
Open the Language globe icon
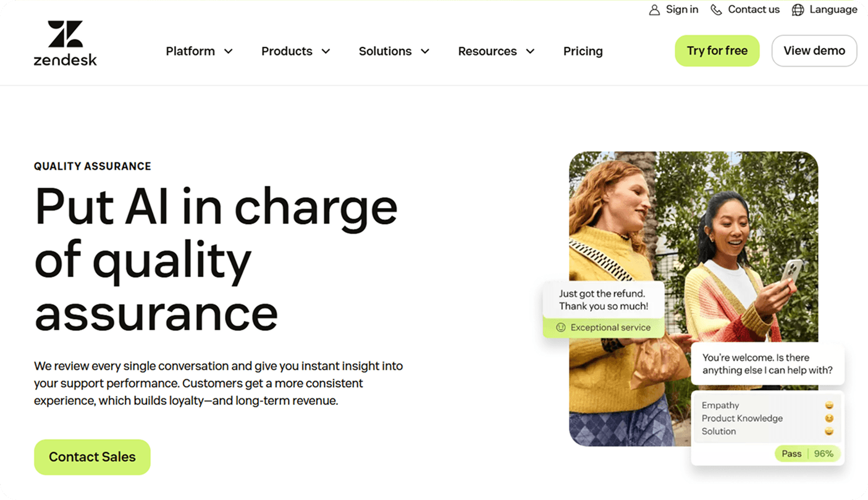pyautogui.click(x=798, y=9)
